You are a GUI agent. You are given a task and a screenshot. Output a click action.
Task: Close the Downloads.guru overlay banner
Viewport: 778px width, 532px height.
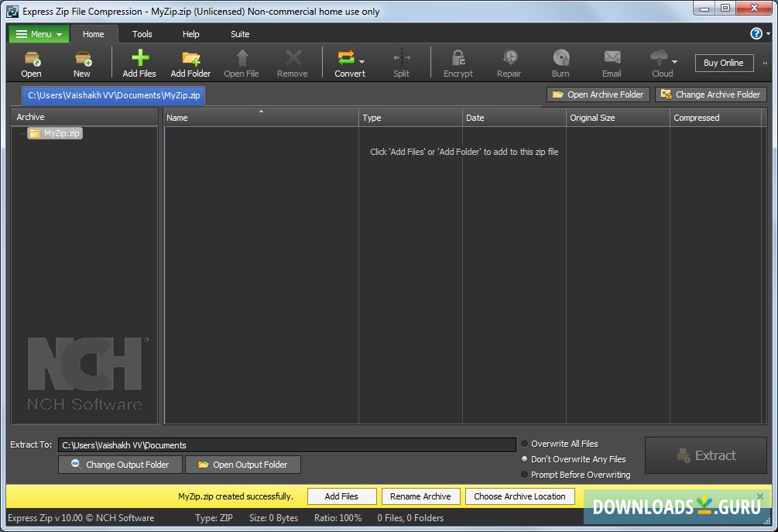pyautogui.click(x=760, y=496)
